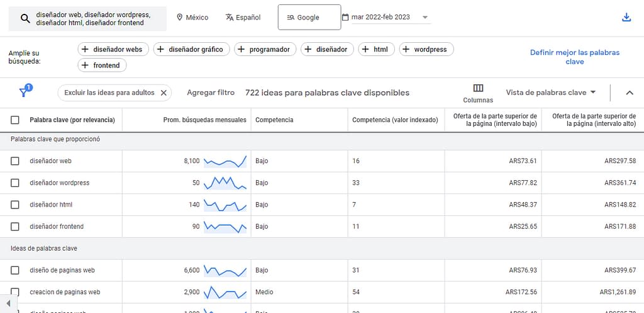Sort by 'Competencia' column header
This screenshot has width=644, height=313.
(274, 120)
